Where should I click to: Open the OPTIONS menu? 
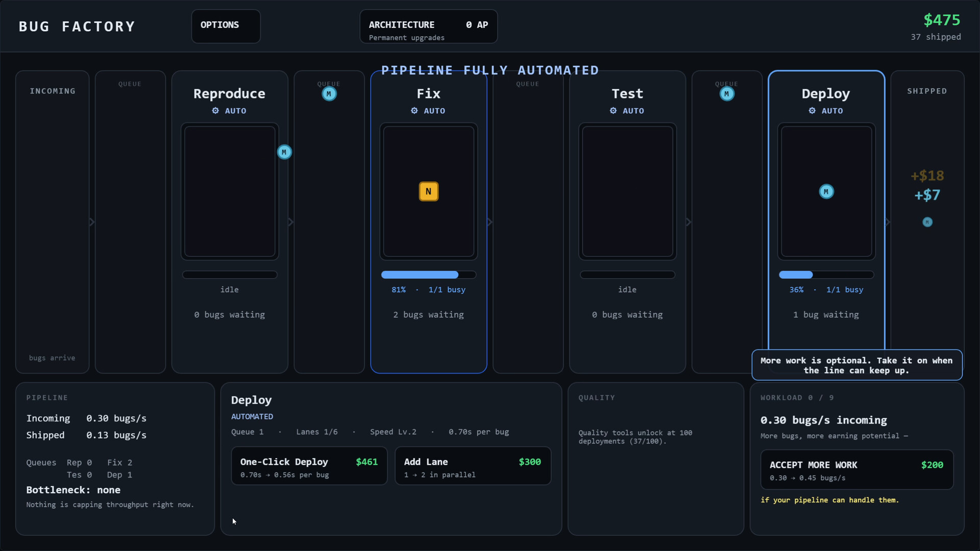(226, 26)
